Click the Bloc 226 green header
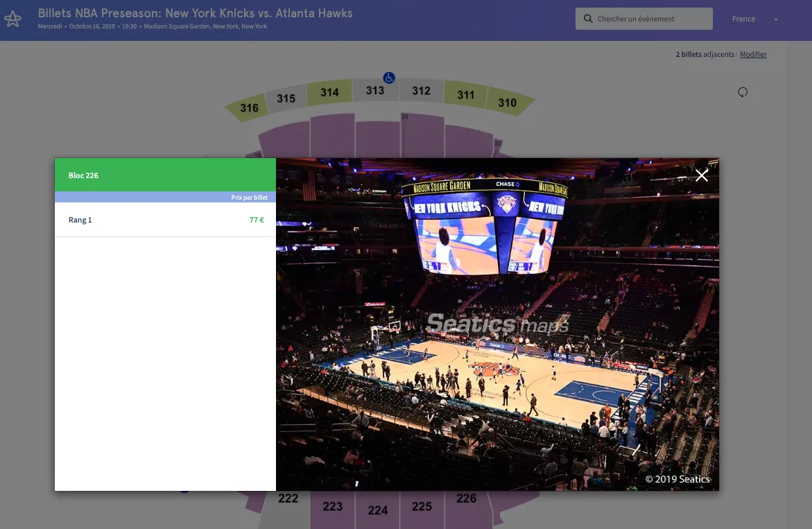 [x=165, y=175]
